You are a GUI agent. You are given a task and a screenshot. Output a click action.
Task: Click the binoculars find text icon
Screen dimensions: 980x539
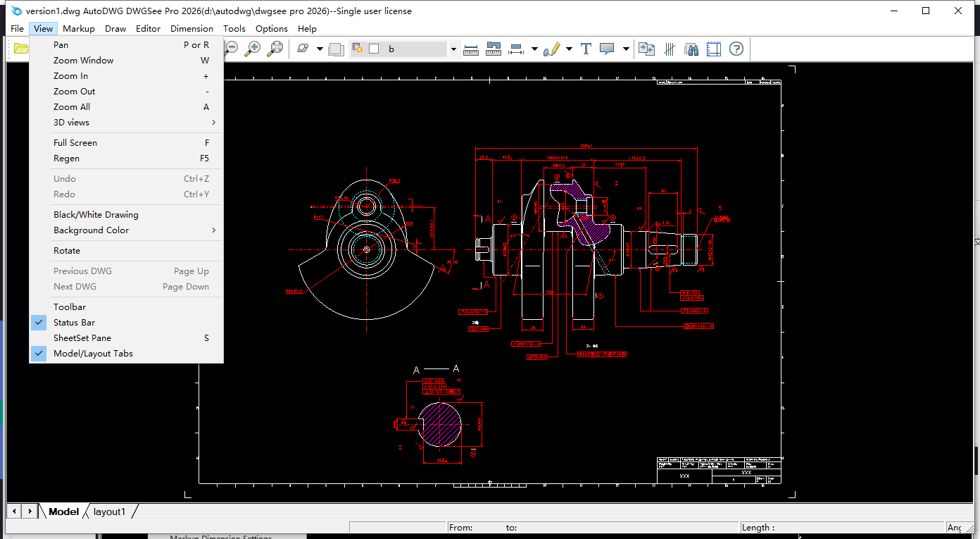(691, 49)
